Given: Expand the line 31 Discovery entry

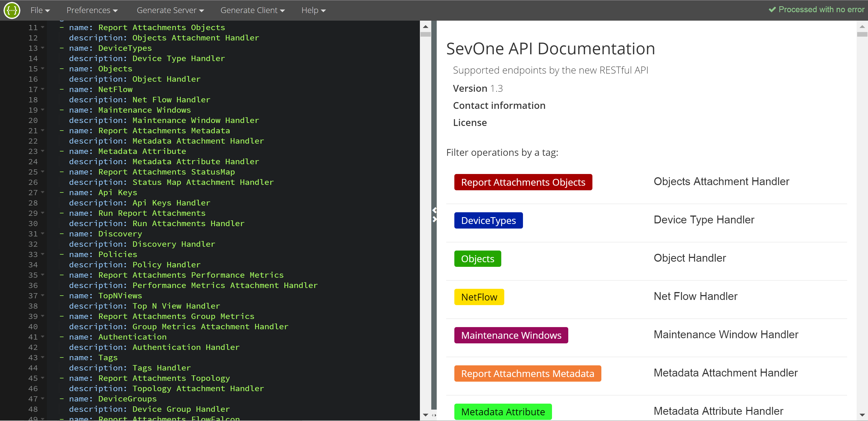Looking at the screenshot, I should (43, 233).
